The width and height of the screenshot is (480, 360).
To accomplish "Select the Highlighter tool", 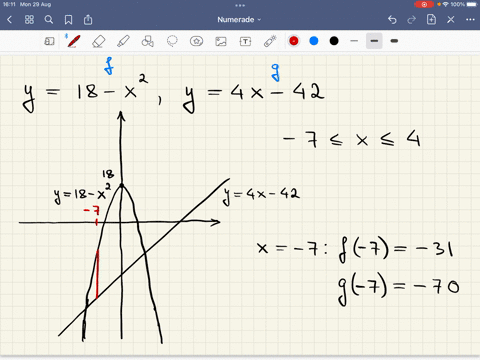I will point(123,41).
